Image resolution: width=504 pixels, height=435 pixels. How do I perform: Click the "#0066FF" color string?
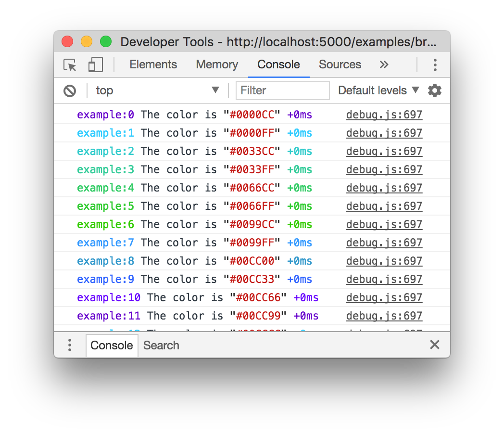click(x=252, y=206)
